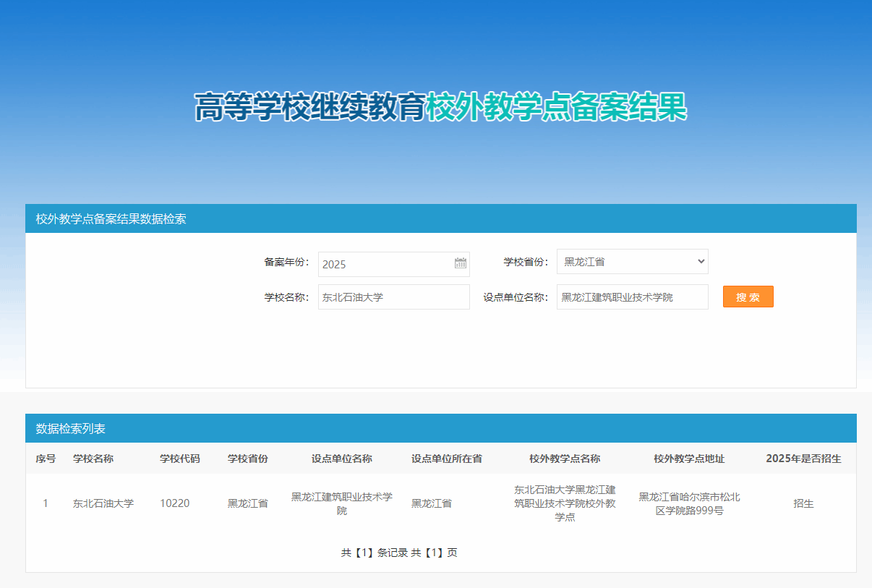Click the address cell 黑龙江省哈尔滨市松北区学院路999号

(689, 503)
